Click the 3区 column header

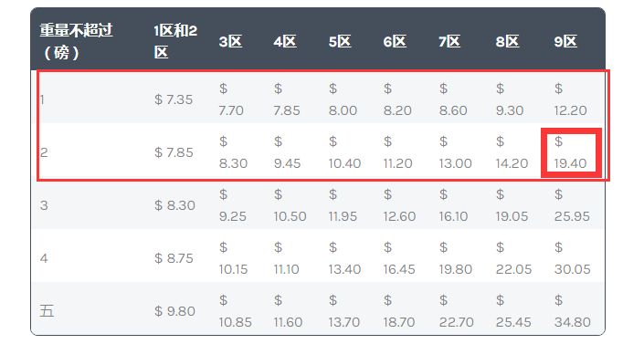[230, 41]
